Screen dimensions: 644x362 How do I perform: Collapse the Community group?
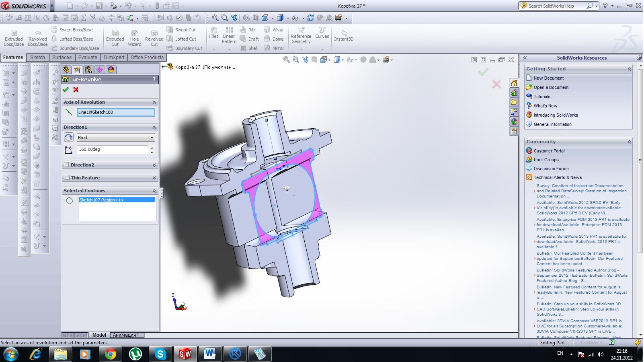[x=629, y=142]
